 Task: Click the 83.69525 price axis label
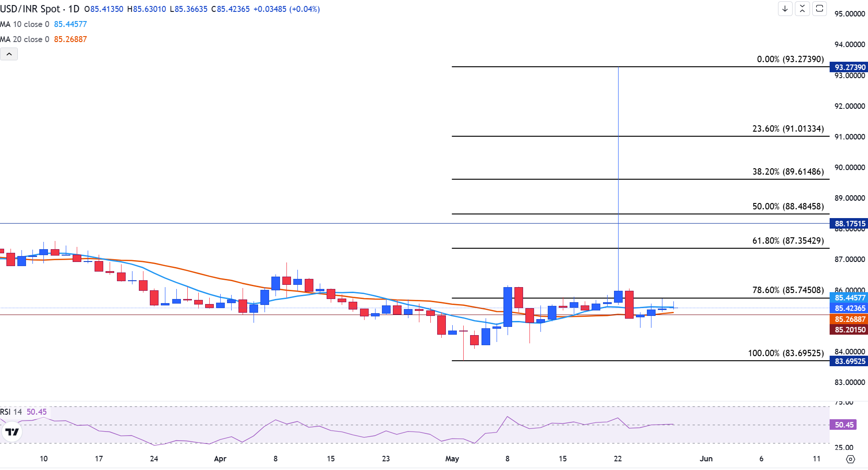pos(849,361)
